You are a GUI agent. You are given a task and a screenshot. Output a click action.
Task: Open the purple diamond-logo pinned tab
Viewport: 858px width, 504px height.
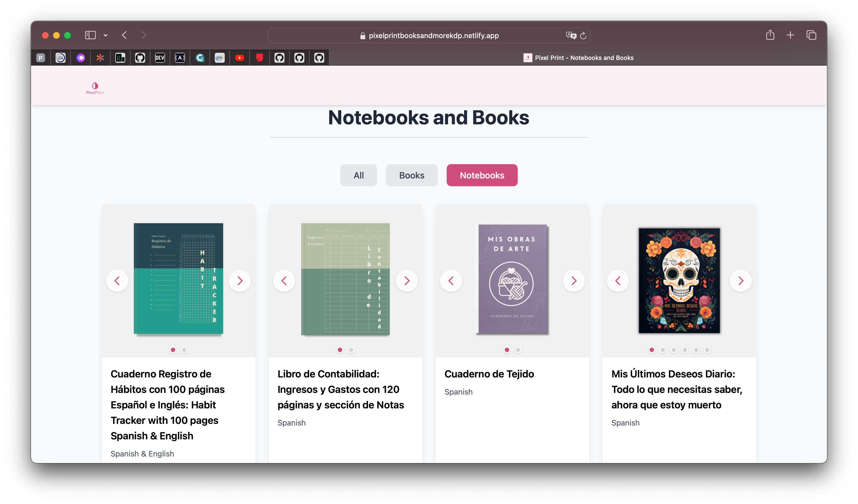point(80,58)
